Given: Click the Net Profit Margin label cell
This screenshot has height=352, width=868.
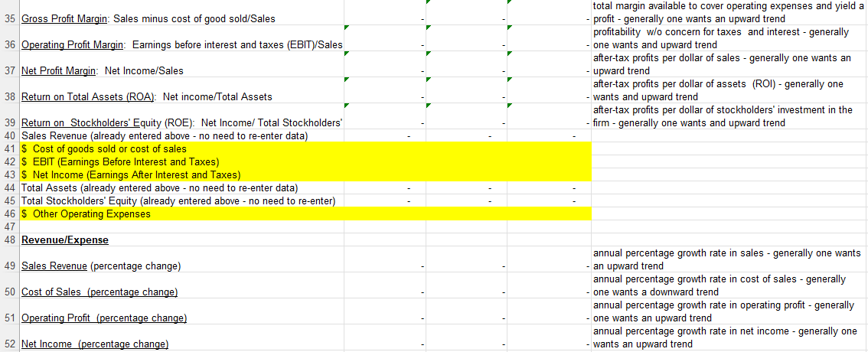Looking at the screenshot, I should click(181, 64).
